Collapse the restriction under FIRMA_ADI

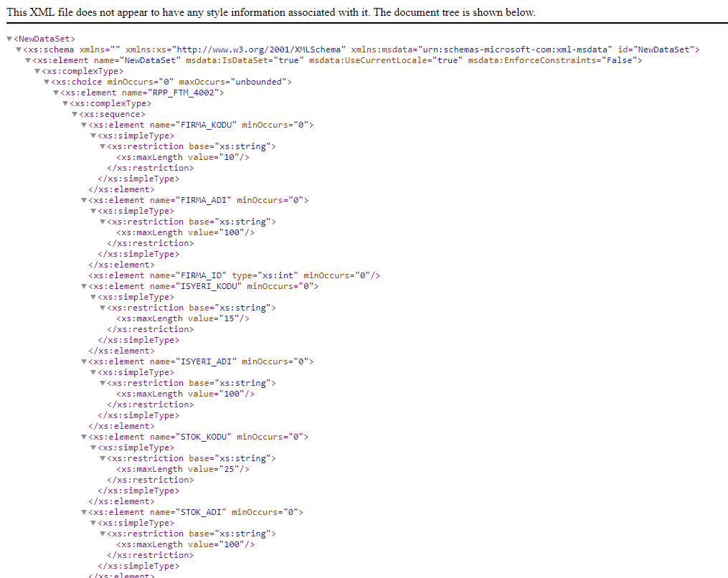click(x=103, y=222)
